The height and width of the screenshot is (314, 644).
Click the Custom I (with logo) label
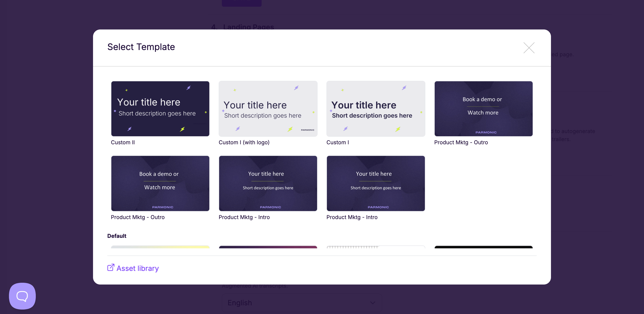(x=244, y=142)
